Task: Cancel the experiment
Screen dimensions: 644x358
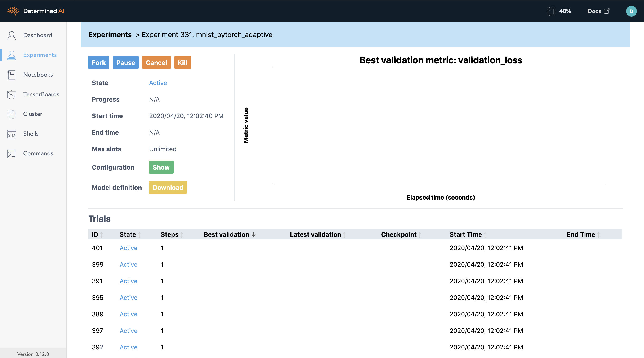Action: click(x=156, y=63)
